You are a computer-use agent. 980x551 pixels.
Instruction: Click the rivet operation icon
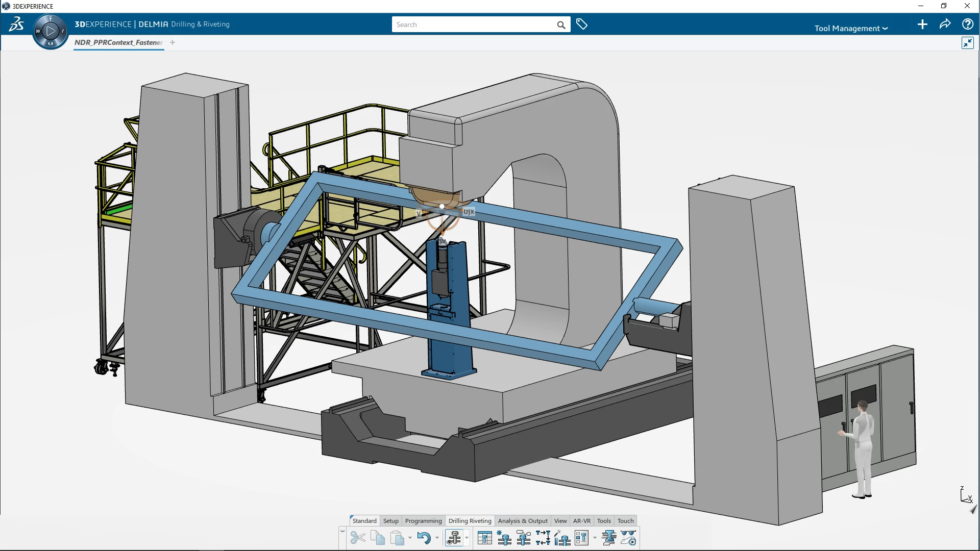point(608,538)
